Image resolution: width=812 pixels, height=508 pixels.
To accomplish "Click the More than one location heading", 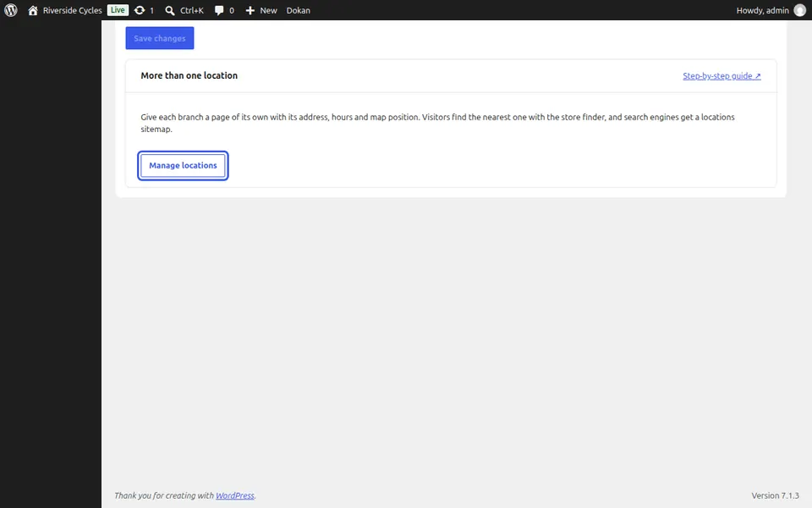I will [189, 75].
